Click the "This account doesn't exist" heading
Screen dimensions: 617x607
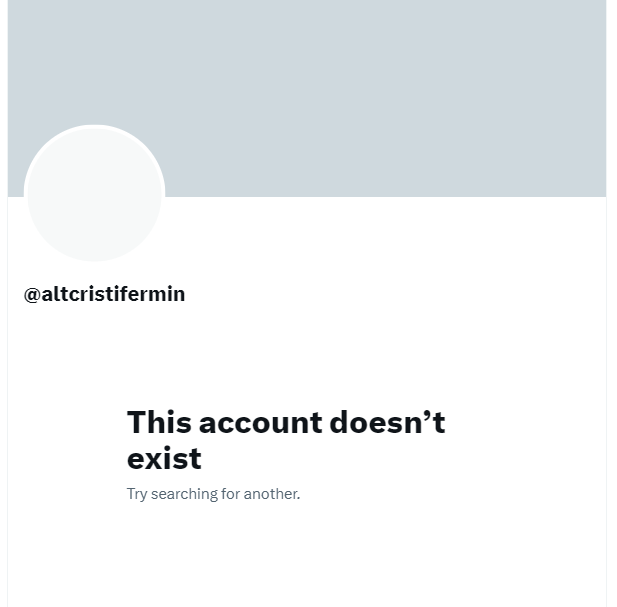[x=286, y=439]
